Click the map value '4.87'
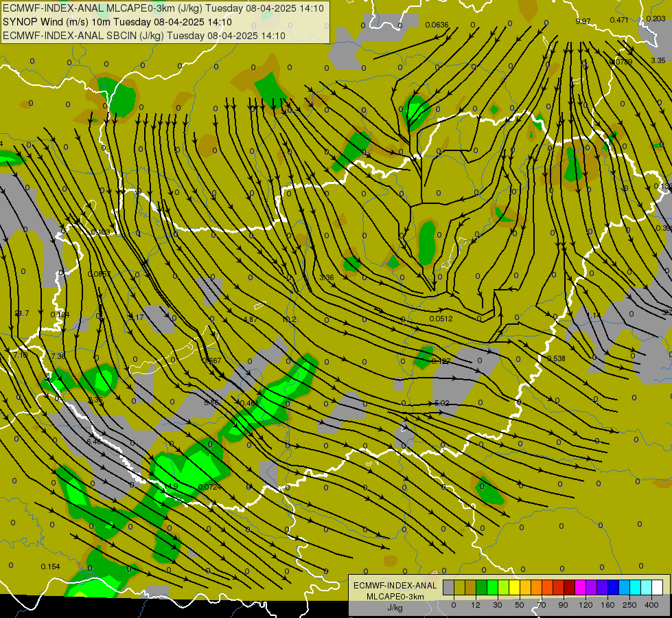The height and width of the screenshot is (618, 672). pos(251,319)
